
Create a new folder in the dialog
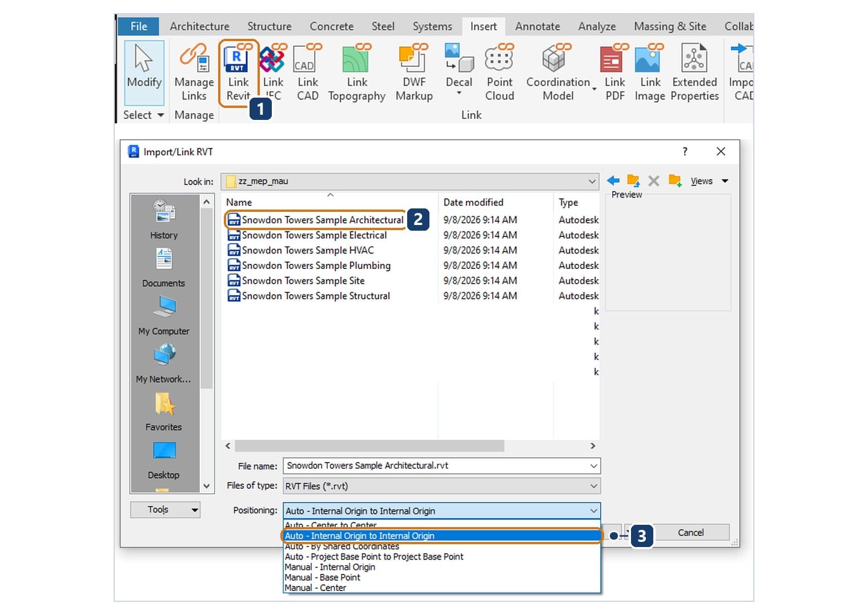(675, 181)
